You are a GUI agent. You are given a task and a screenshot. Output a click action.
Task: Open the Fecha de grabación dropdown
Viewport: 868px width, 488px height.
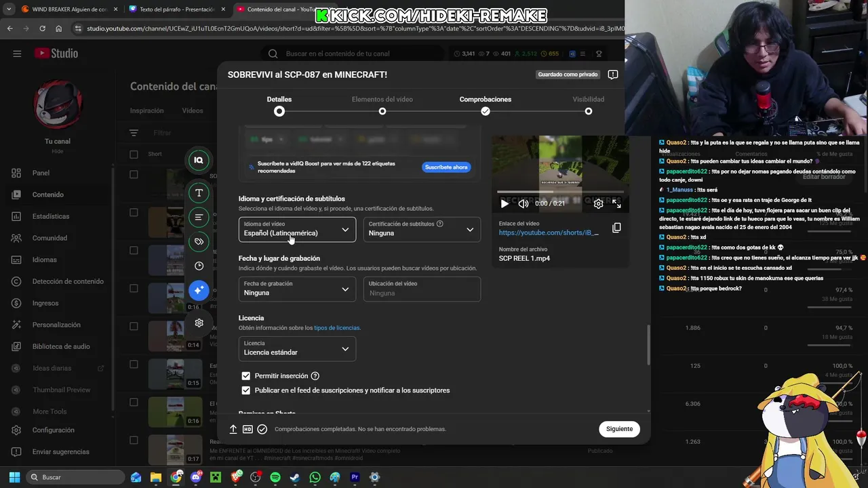[x=297, y=289]
